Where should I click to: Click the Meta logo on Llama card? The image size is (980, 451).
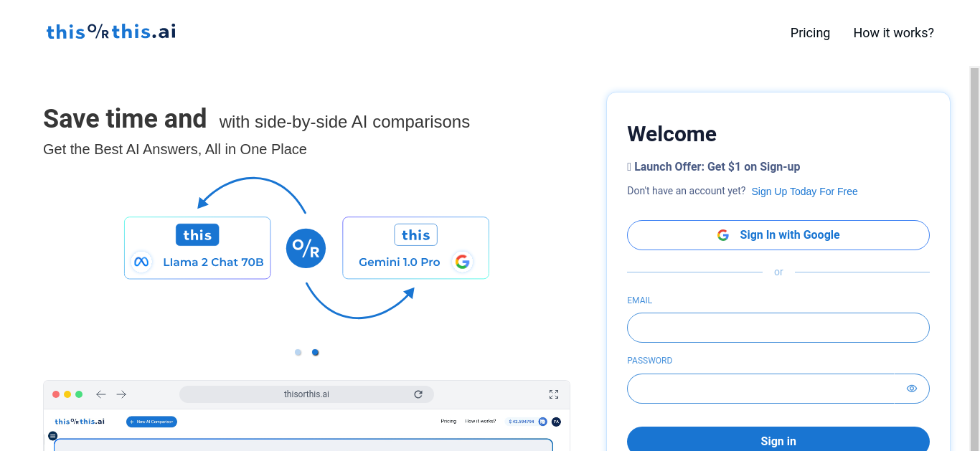[141, 262]
